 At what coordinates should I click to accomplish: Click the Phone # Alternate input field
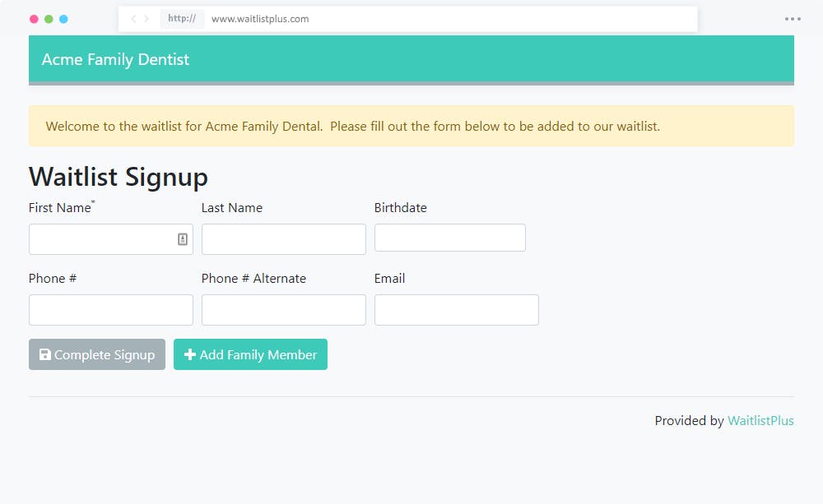coord(283,309)
